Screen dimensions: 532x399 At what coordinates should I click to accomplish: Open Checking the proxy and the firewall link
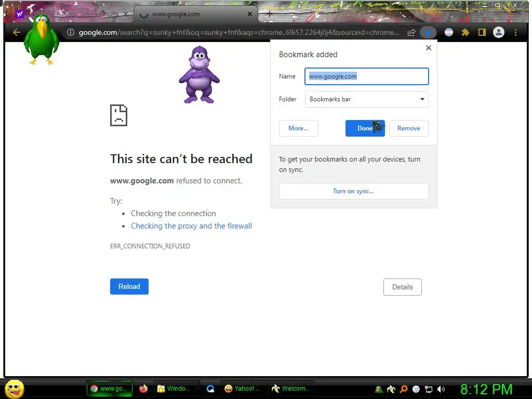[x=191, y=226]
